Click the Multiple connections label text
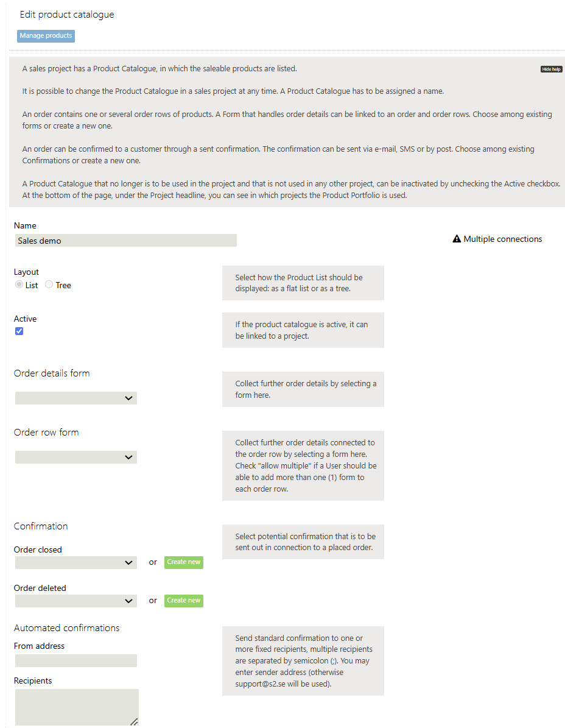565x728 pixels. (502, 239)
